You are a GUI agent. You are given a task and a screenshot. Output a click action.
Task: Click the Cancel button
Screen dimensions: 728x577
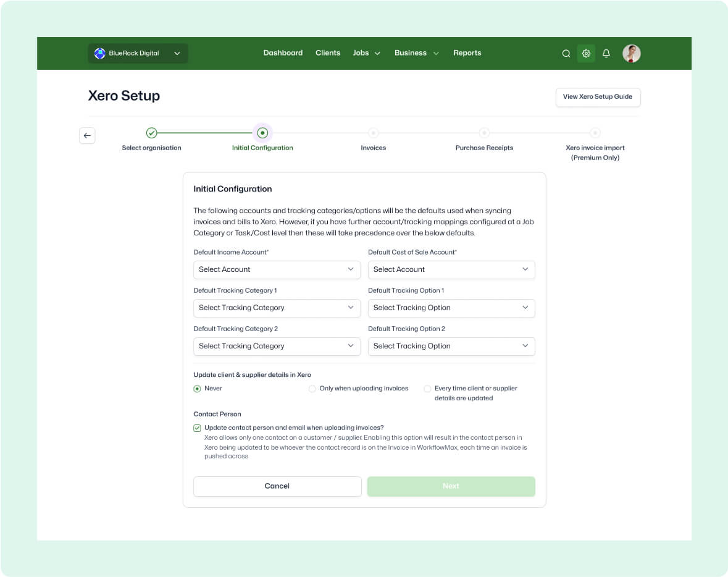pyautogui.click(x=277, y=486)
